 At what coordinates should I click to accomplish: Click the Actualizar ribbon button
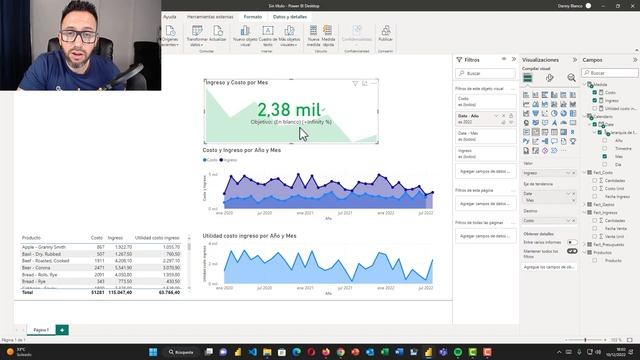tap(218, 33)
